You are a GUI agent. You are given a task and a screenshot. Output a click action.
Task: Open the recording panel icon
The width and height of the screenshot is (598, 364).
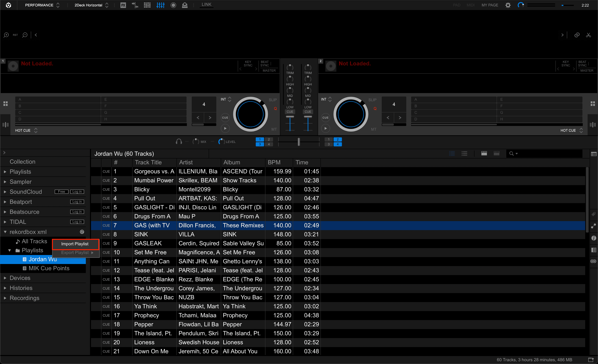click(x=173, y=5)
